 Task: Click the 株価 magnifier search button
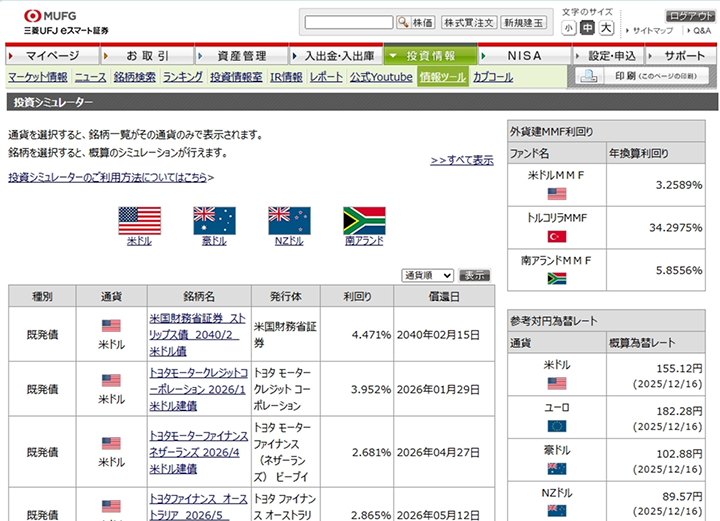416,22
